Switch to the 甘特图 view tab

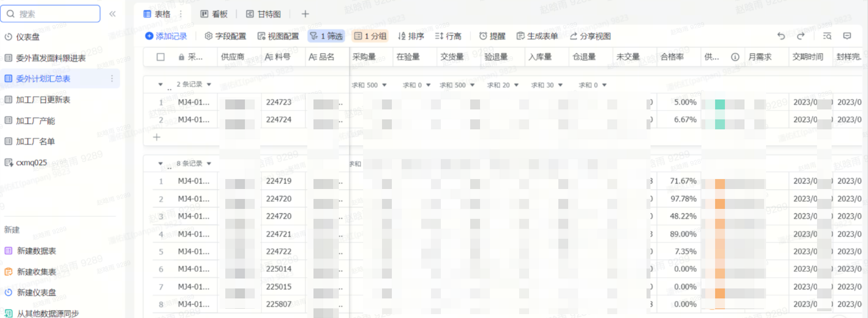[x=264, y=14]
